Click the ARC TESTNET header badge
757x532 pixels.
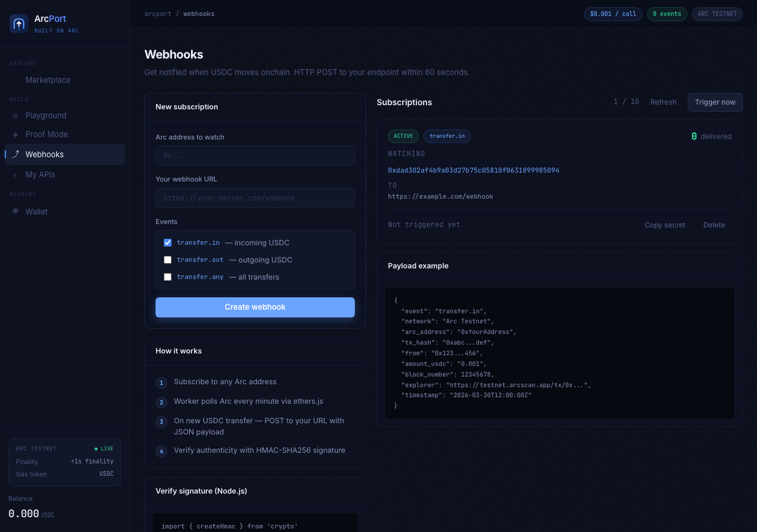coord(717,14)
